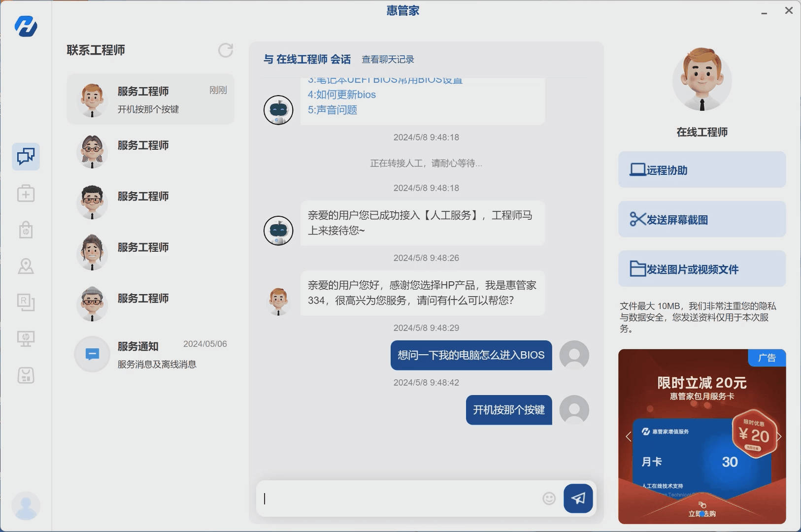Click the message input field
Image resolution: width=801 pixels, height=532 pixels.
pyautogui.click(x=399, y=499)
